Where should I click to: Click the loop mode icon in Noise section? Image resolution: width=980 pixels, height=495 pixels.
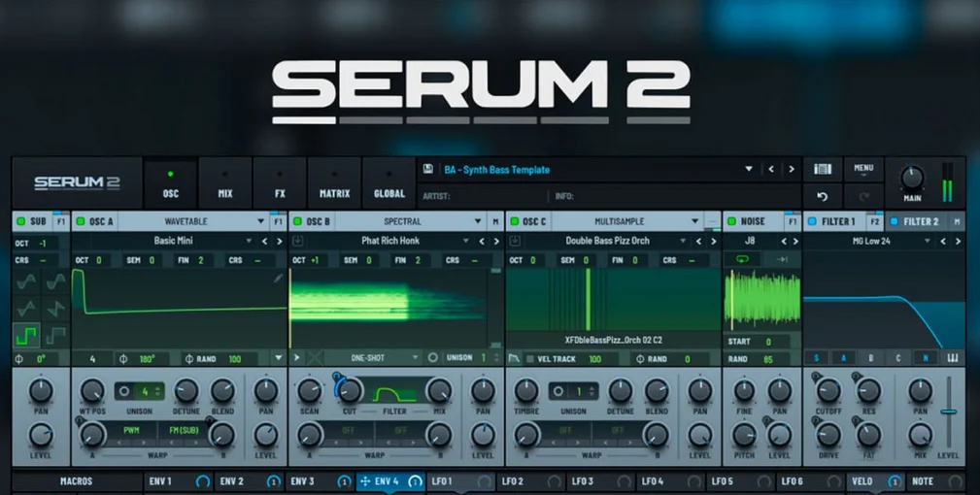pyautogui.click(x=742, y=259)
